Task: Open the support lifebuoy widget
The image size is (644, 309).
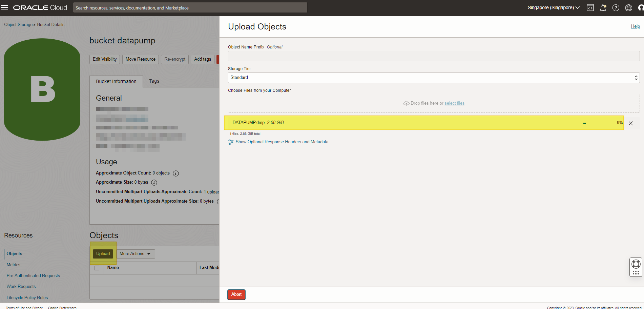Action: (636, 267)
